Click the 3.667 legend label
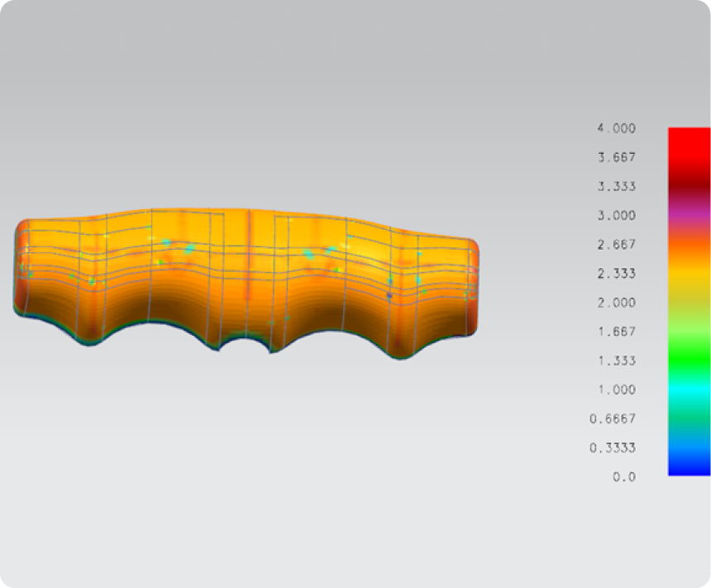The image size is (711, 588). (x=616, y=157)
